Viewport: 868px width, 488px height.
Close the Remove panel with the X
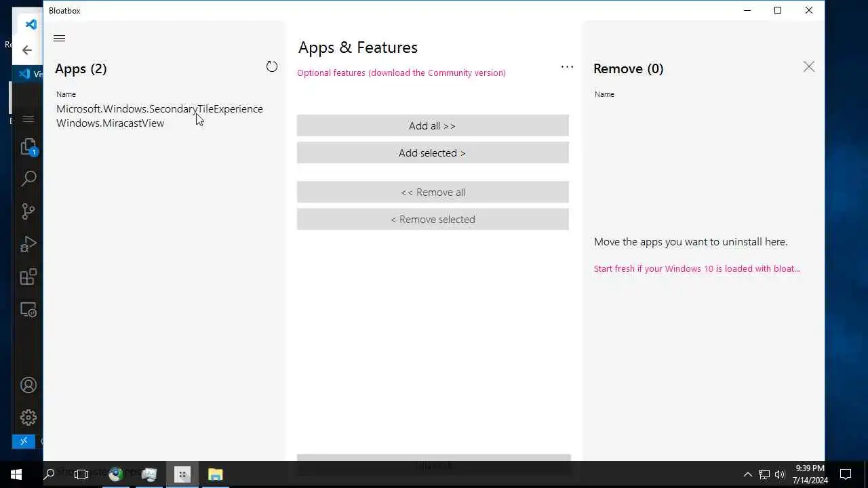(x=809, y=66)
